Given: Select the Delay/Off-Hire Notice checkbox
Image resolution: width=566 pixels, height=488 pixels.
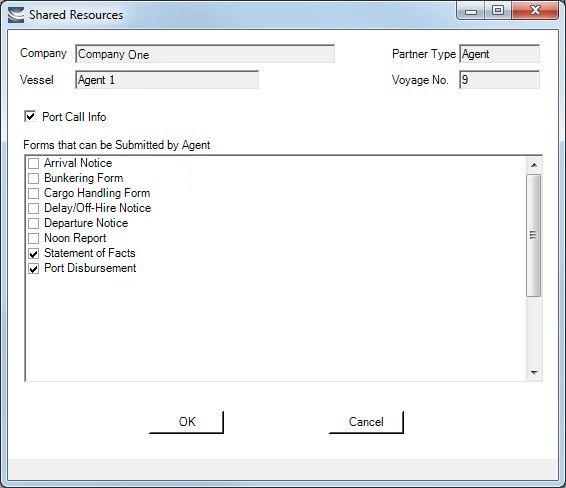Looking at the screenshot, I should click(x=34, y=209).
